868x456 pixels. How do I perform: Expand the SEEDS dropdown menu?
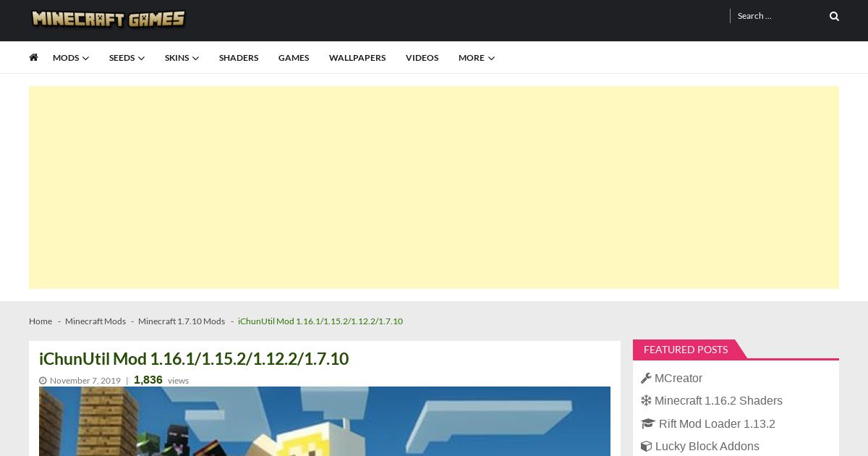pyautogui.click(x=127, y=58)
